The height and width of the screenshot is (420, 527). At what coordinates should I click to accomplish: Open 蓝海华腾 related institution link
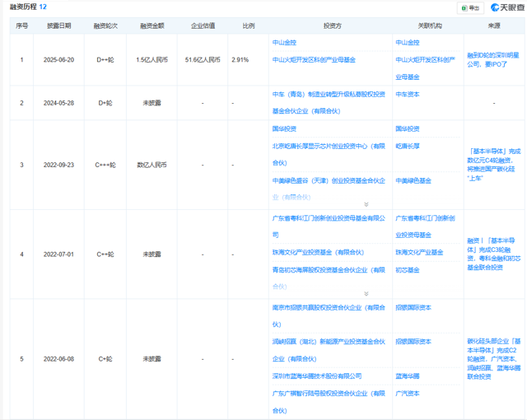pyautogui.click(x=408, y=376)
